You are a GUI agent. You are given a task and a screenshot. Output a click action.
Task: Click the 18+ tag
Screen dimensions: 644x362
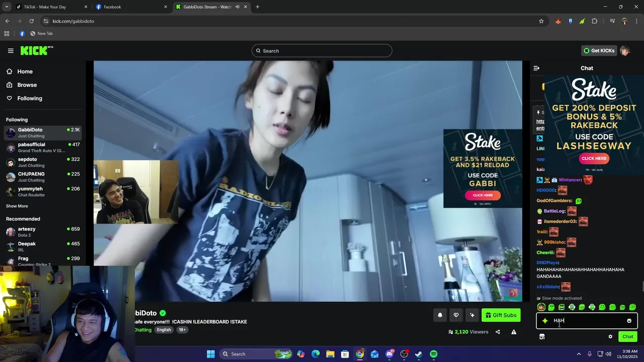point(182,330)
